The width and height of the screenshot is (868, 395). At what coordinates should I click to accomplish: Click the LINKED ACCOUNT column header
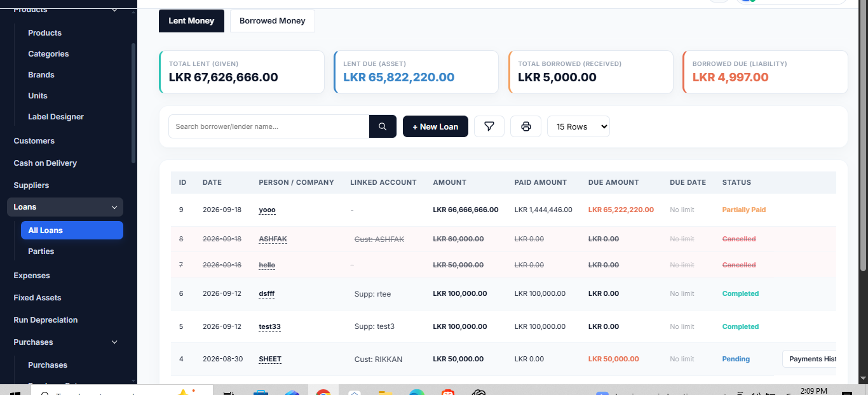coord(383,182)
